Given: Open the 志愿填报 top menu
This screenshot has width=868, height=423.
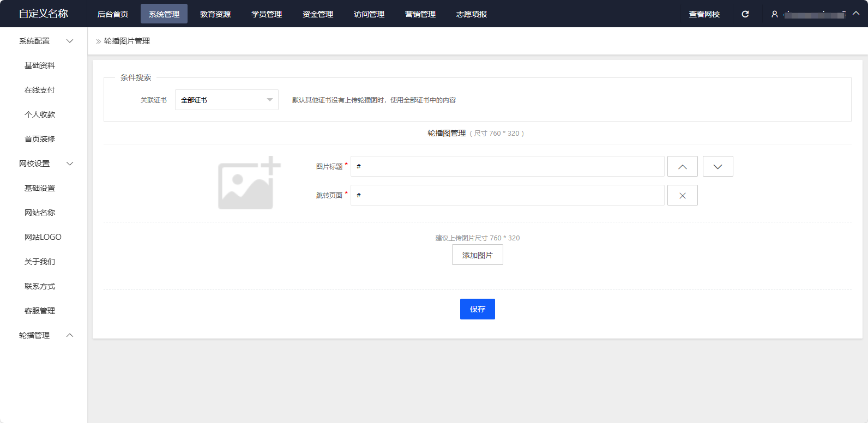Looking at the screenshot, I should coord(472,14).
